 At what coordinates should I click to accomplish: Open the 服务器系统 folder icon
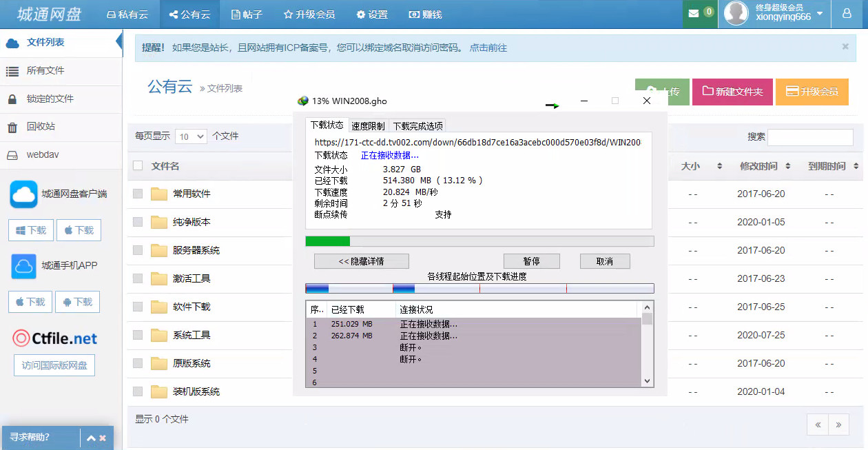coord(160,250)
